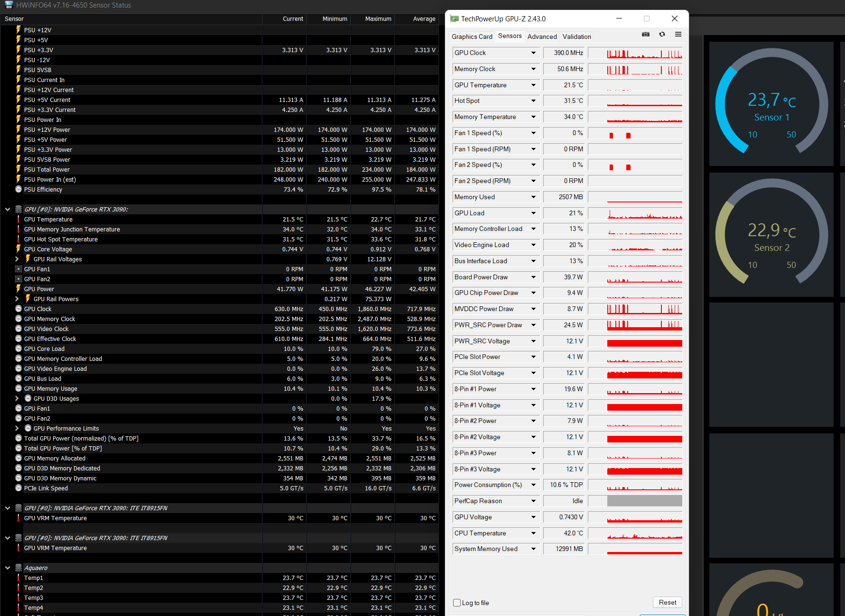Open the Power Consumption (%) dropdown
The image size is (845, 616).
[533, 485]
